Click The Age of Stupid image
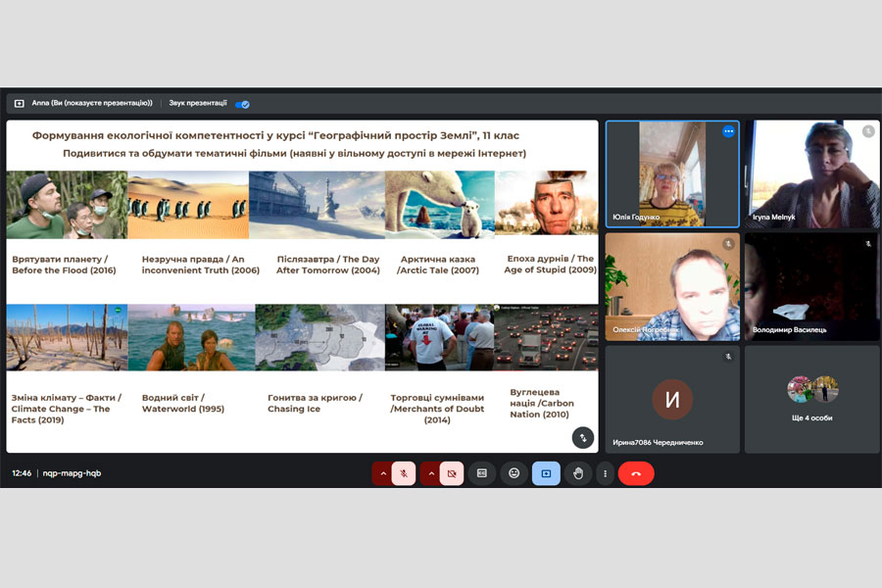This screenshot has height=588, width=882. click(x=546, y=203)
